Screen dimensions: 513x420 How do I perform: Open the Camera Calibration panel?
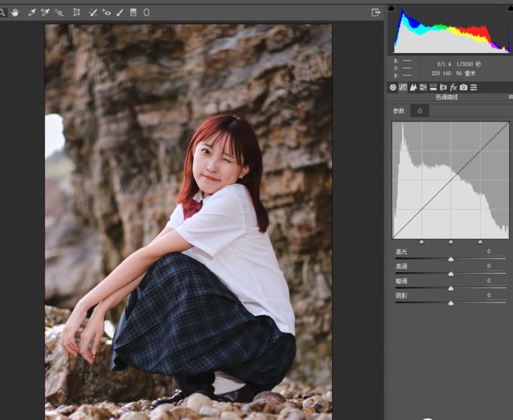coord(463,87)
